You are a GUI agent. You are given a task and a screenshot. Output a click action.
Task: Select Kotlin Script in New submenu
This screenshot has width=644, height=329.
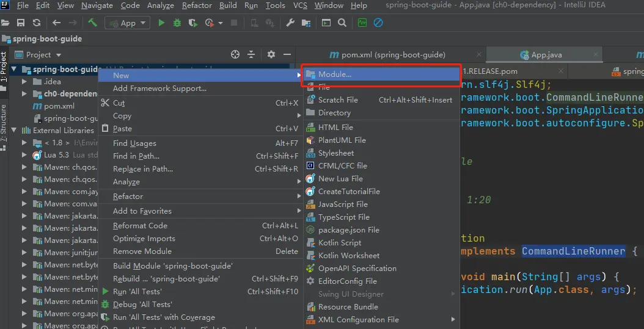(x=340, y=243)
